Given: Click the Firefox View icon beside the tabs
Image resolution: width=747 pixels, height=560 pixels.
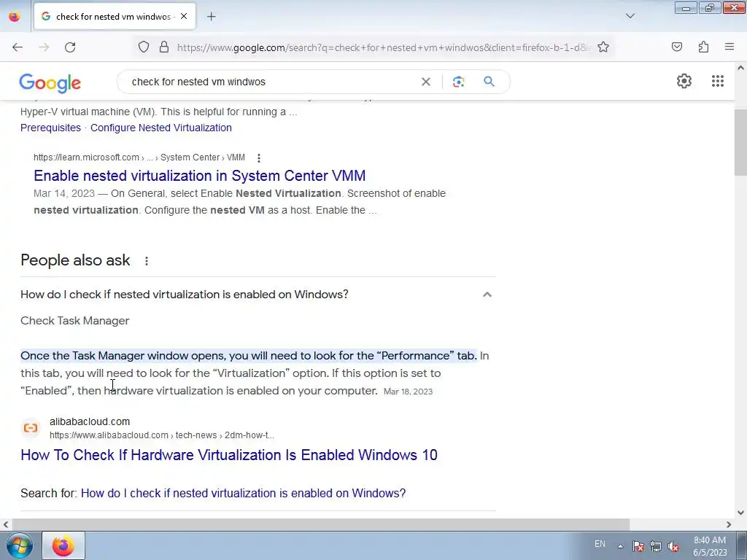Looking at the screenshot, I should click(x=15, y=16).
